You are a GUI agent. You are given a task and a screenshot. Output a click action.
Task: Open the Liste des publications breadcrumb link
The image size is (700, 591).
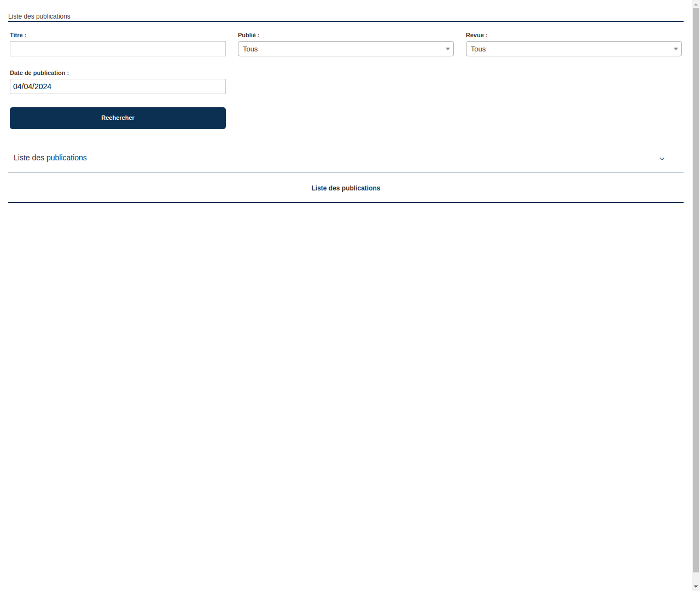39,16
